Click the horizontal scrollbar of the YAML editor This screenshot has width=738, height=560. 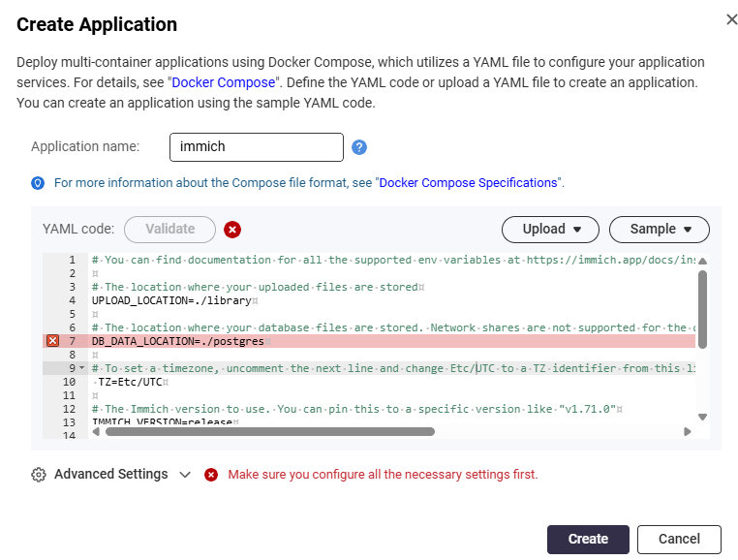[x=269, y=431]
